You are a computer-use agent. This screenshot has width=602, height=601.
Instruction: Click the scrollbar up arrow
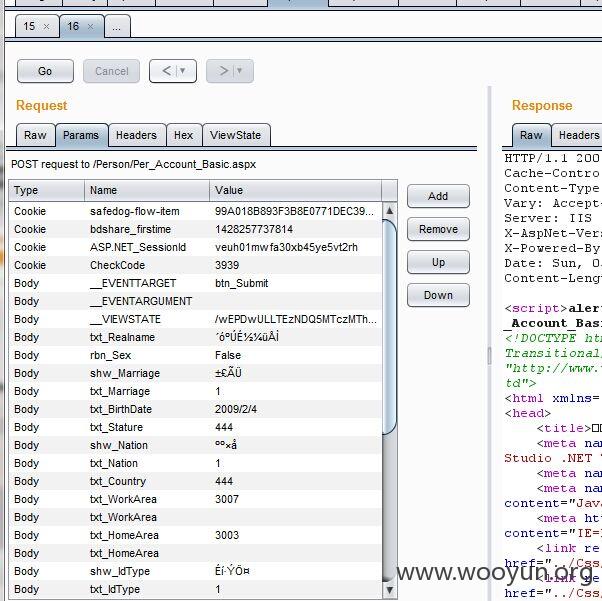tap(389, 210)
